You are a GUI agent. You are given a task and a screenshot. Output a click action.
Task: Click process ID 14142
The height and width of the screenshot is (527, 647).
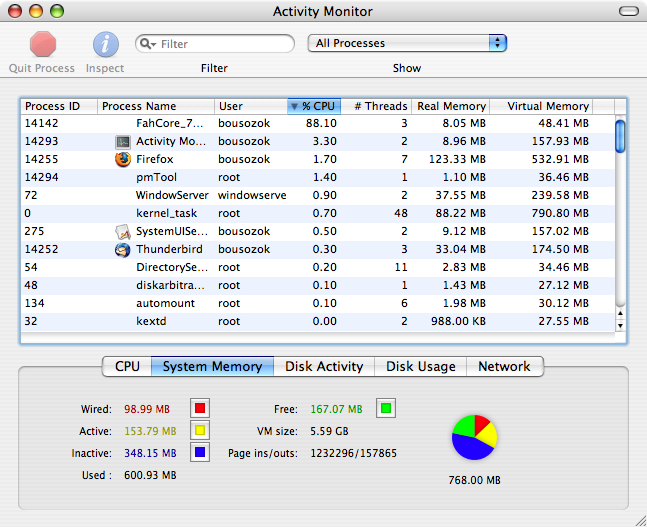[41, 123]
